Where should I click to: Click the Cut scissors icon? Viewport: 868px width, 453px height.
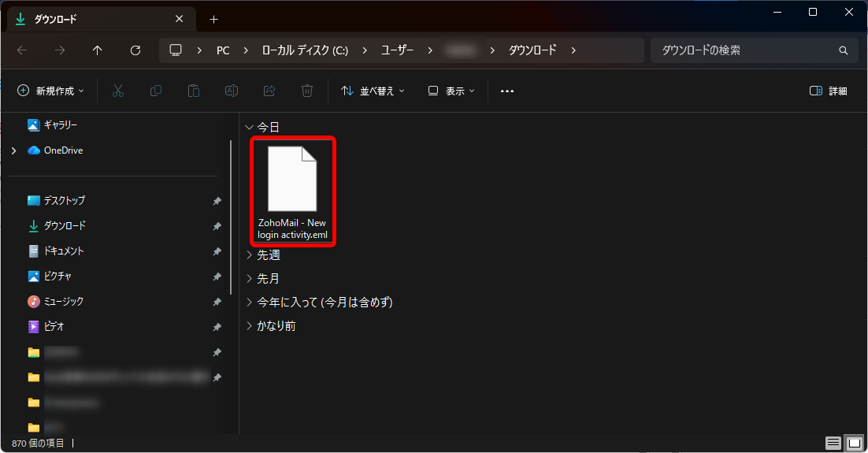118,91
